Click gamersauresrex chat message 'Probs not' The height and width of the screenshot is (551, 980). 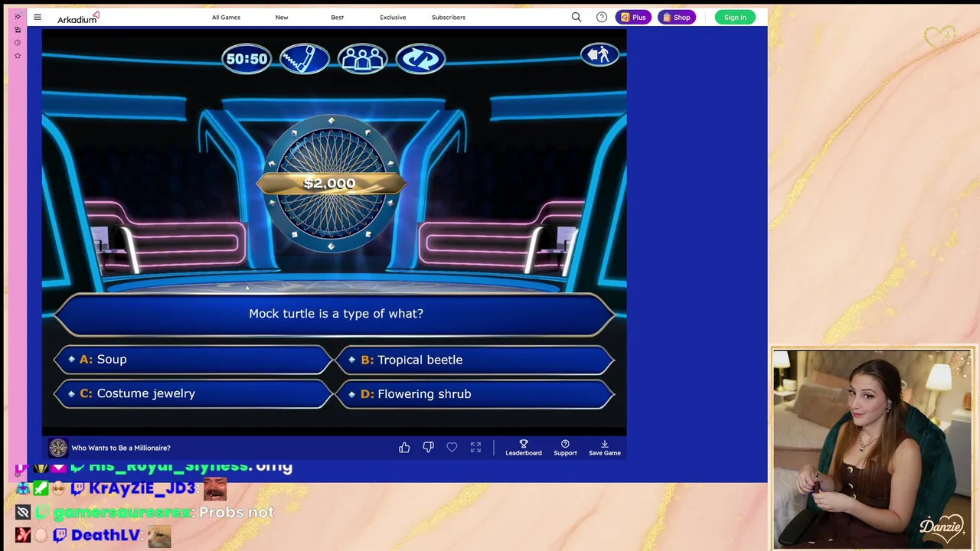point(237,512)
